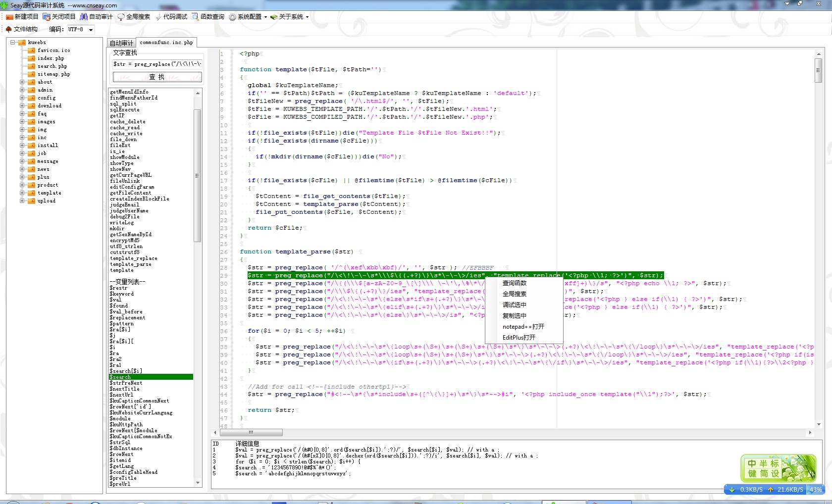
Task: Click the 关闭项目 (Close Project) toolbar icon
Action: 47,17
